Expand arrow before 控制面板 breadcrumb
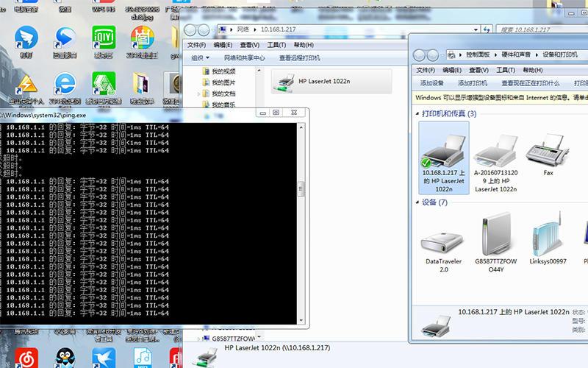Image resolution: width=588 pixels, height=368 pixels. click(461, 54)
